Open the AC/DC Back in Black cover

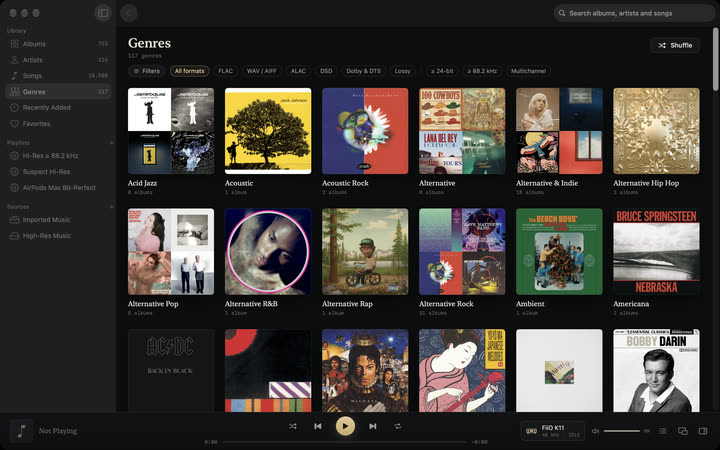pyautogui.click(x=171, y=370)
